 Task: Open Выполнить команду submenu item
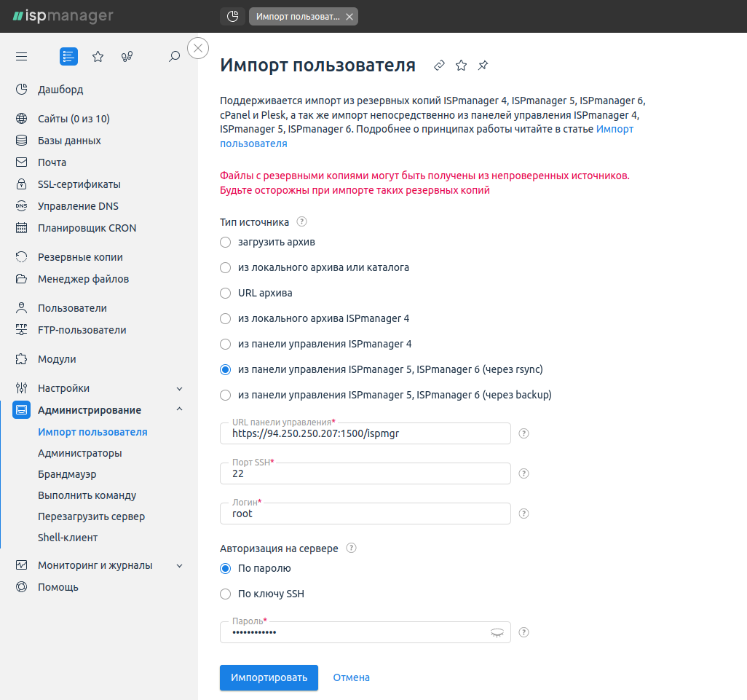(87, 495)
